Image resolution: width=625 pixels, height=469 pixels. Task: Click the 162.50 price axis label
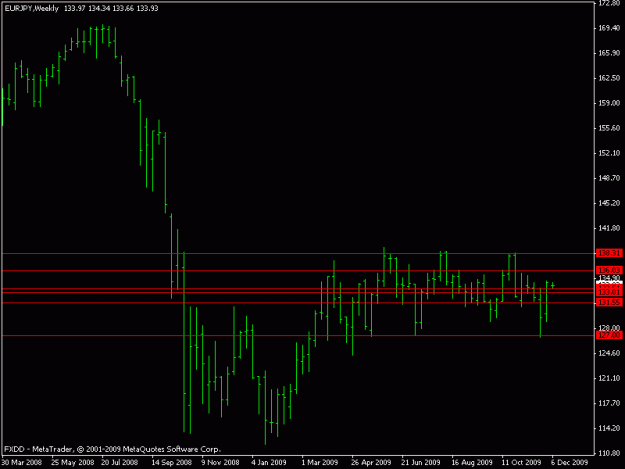609,78
